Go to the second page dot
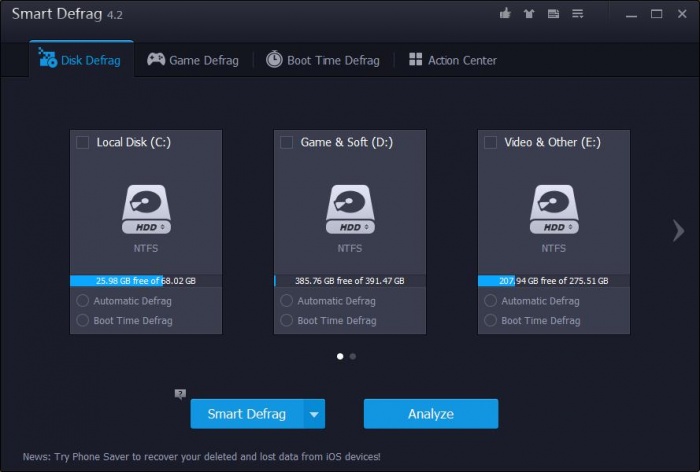 (x=353, y=356)
